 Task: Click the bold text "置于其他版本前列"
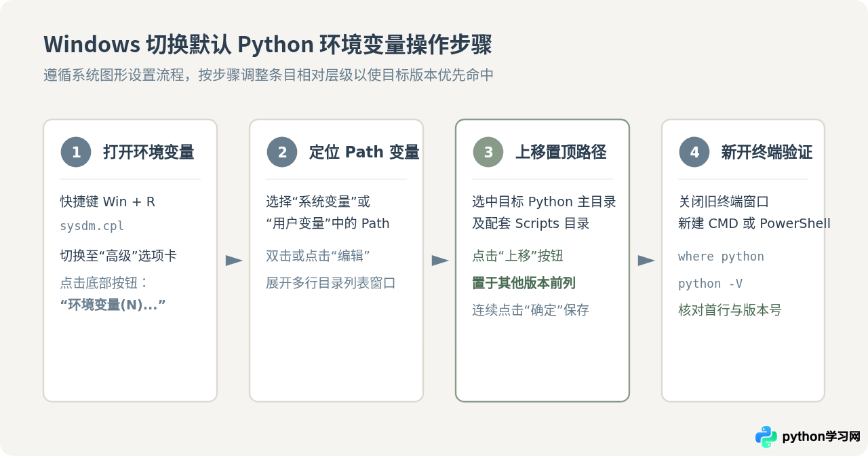(524, 283)
